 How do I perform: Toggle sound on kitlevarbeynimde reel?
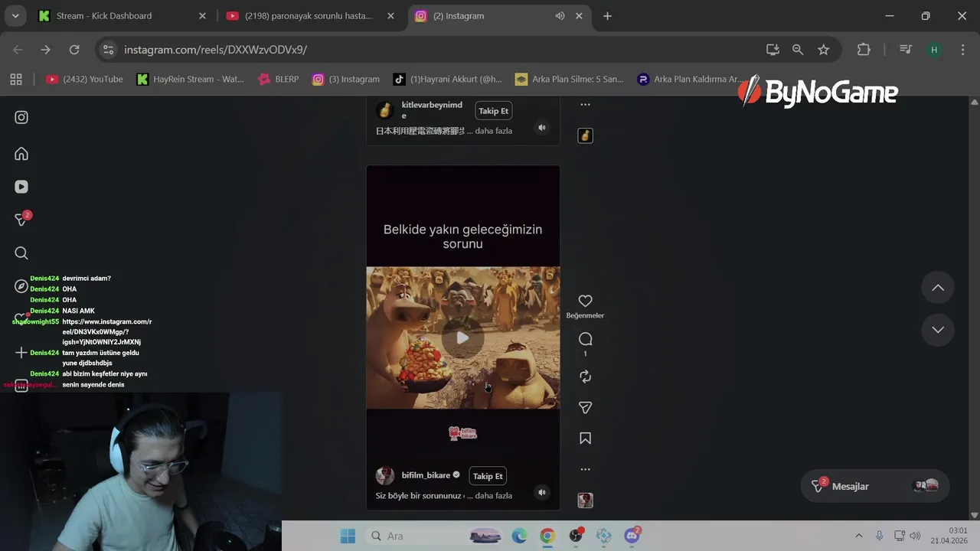click(x=542, y=128)
